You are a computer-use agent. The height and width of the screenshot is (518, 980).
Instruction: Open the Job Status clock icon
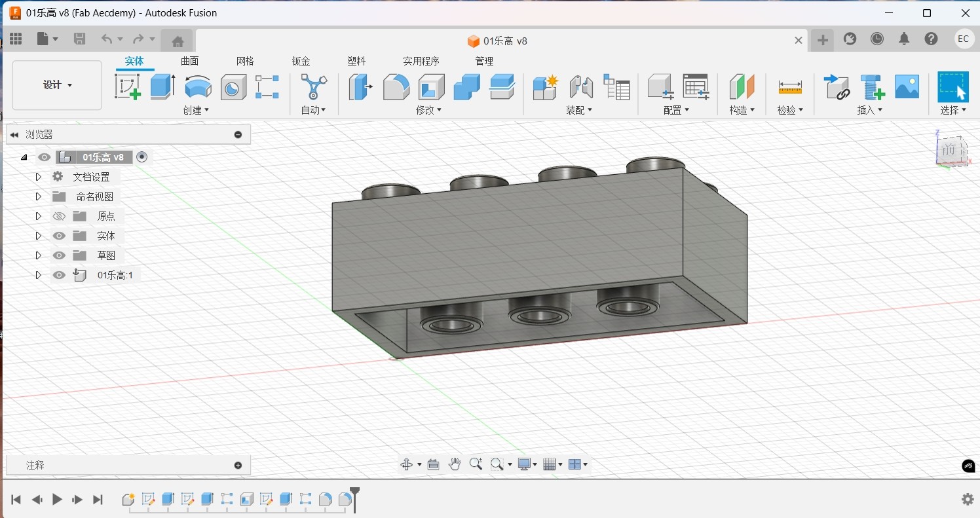pos(877,39)
